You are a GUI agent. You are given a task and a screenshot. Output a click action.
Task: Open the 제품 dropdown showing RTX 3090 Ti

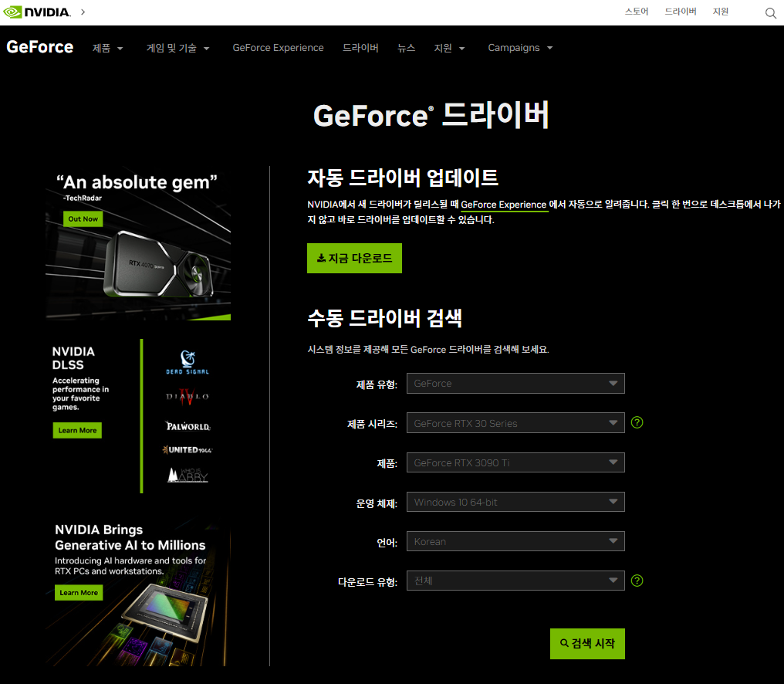(x=515, y=462)
